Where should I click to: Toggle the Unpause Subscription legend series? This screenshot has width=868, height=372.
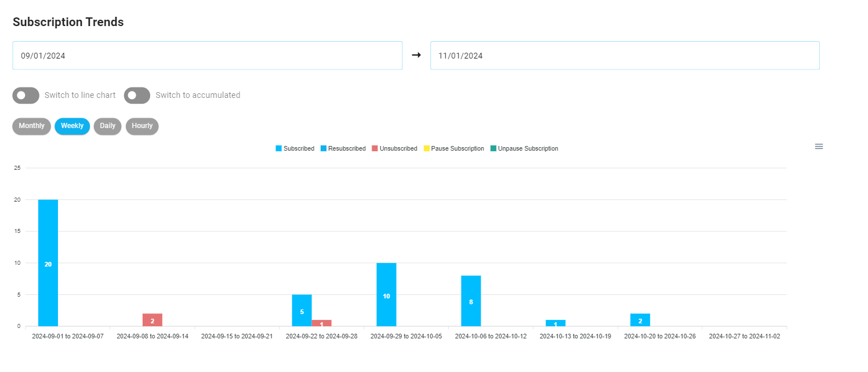click(524, 149)
